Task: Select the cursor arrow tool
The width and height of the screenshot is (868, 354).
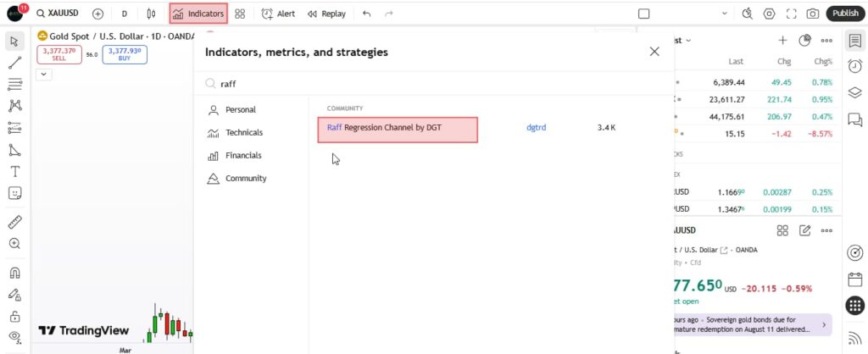Action: (15, 41)
